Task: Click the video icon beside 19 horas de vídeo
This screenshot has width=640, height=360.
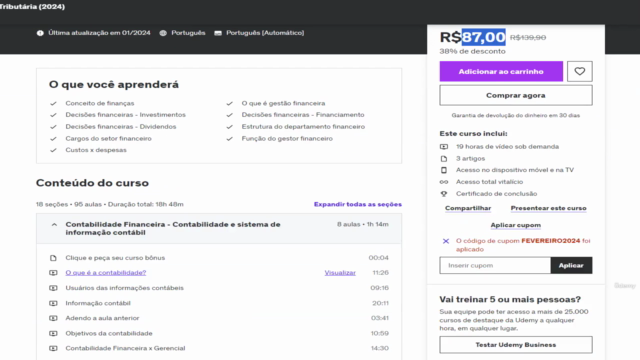Action: 444,147
